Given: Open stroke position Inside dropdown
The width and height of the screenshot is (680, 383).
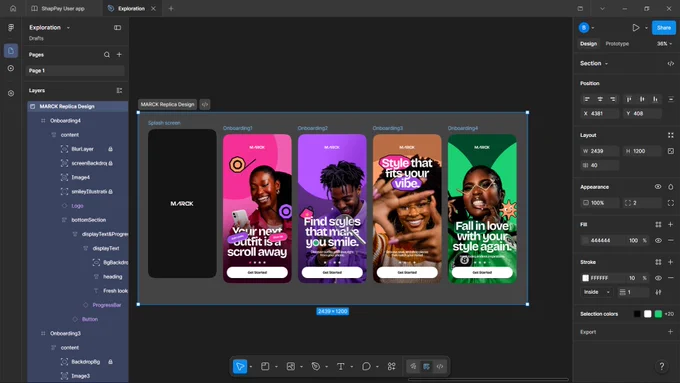Looking at the screenshot, I should click(597, 292).
